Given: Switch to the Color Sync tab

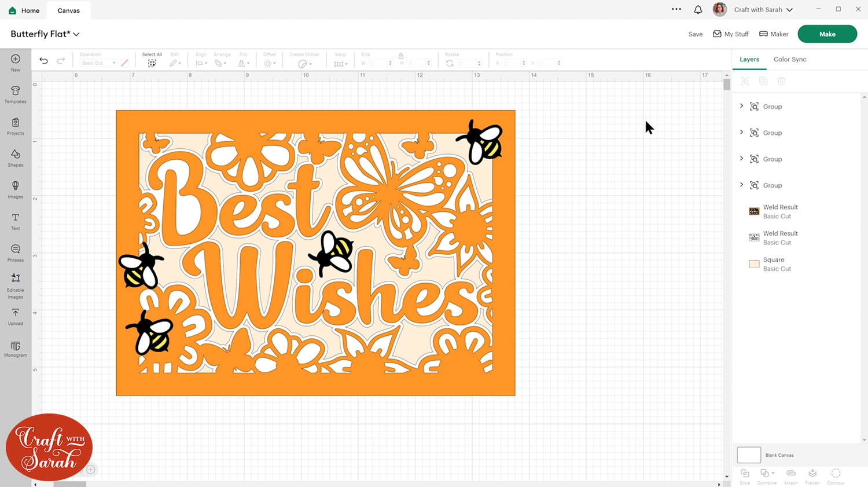Looking at the screenshot, I should tap(790, 59).
